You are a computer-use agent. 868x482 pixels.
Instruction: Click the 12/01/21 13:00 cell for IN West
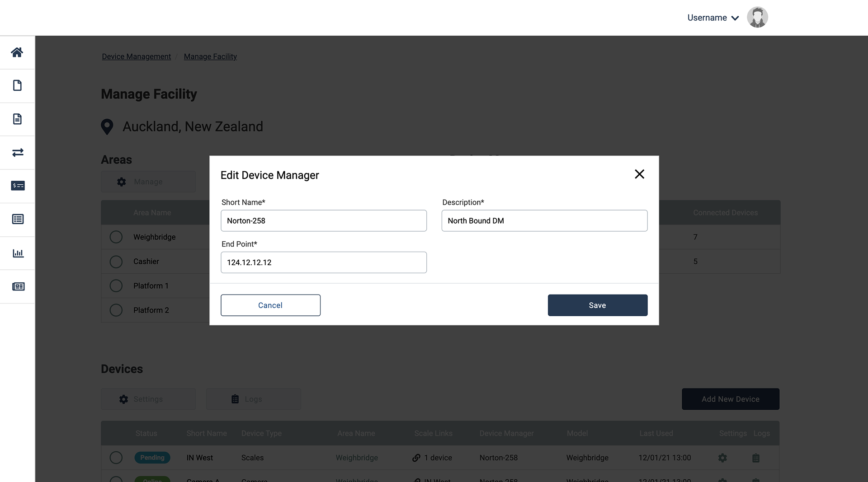coord(665,458)
